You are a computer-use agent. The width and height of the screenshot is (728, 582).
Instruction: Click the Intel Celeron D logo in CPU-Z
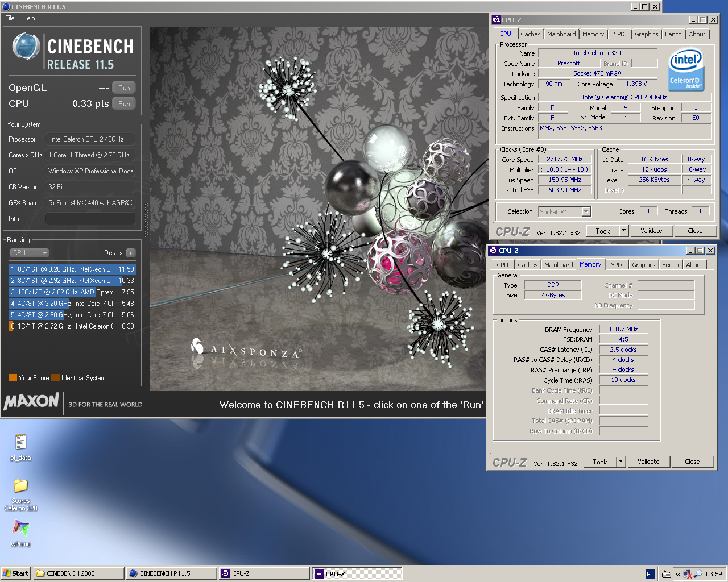[x=685, y=69]
